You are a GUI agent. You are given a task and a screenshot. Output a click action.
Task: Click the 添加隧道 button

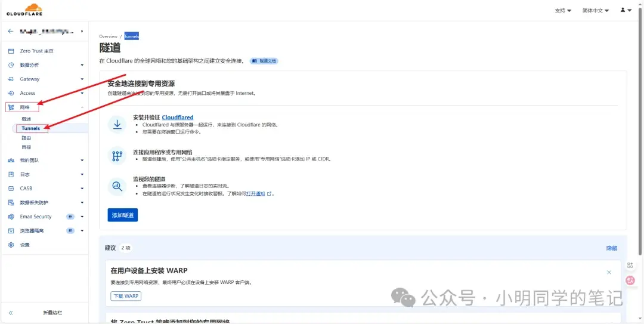point(123,215)
